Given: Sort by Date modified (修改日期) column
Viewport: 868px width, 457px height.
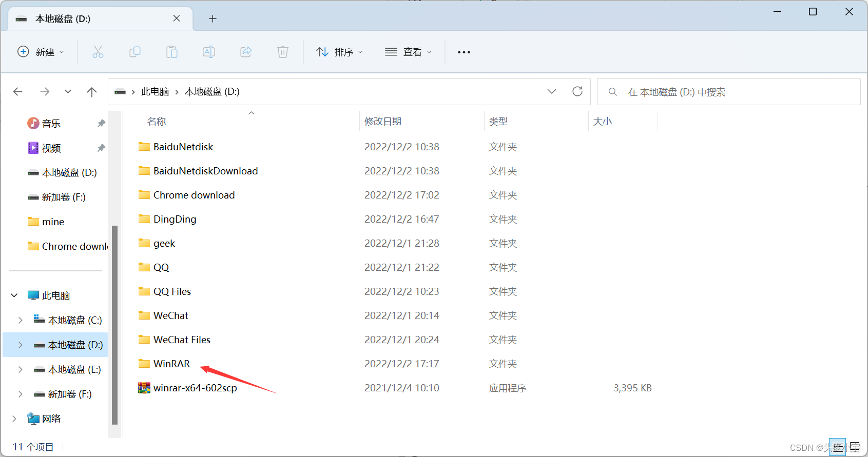Looking at the screenshot, I should click(383, 122).
